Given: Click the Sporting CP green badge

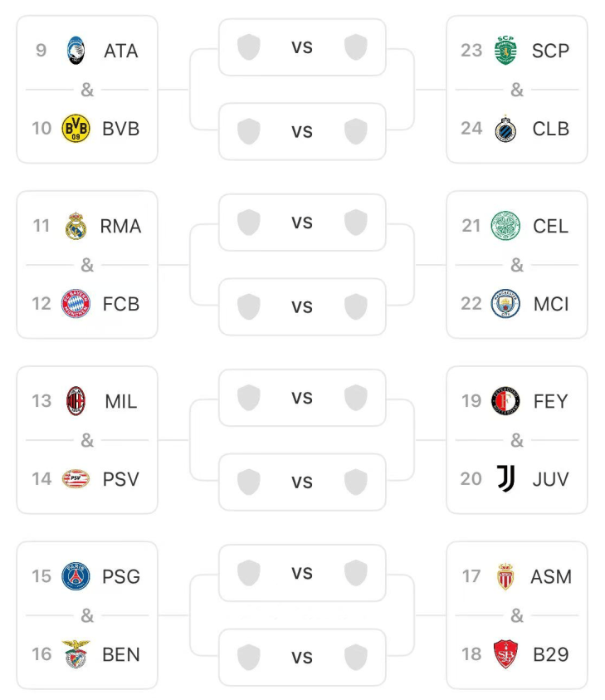Looking at the screenshot, I should 505,51.
